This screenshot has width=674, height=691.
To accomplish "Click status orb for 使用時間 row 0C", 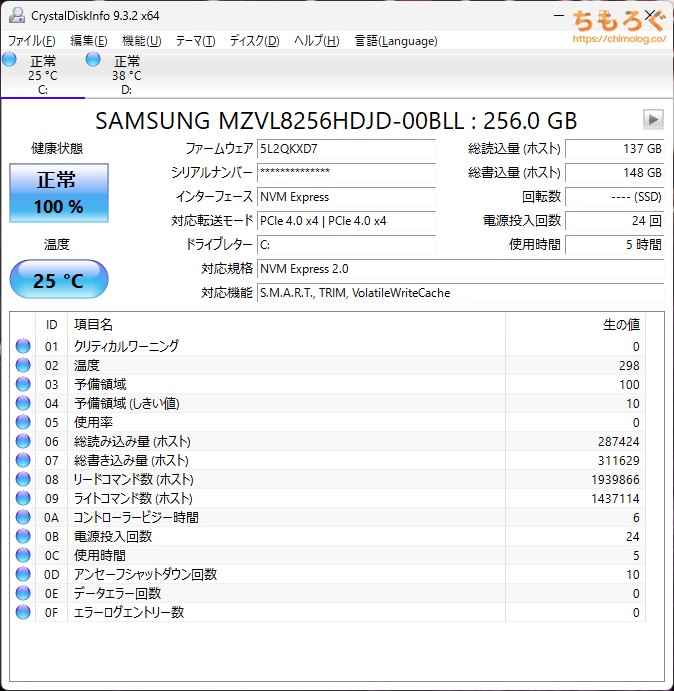I will [x=23, y=555].
